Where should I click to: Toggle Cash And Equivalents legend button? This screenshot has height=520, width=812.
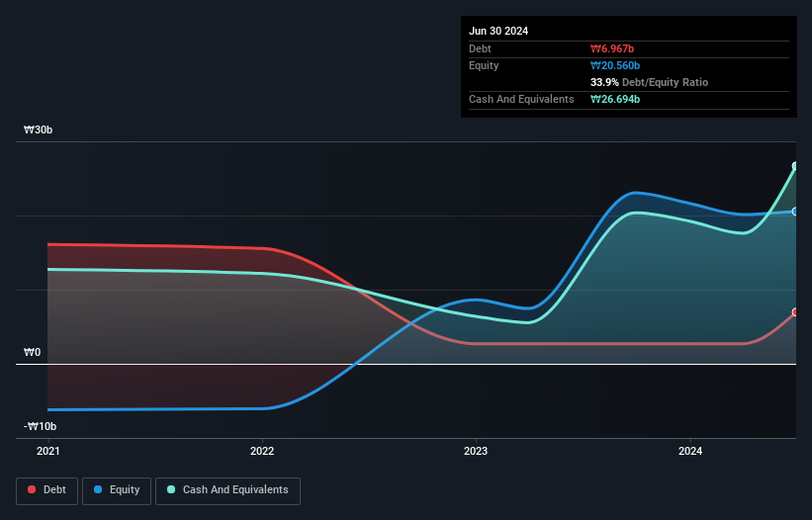coord(227,490)
